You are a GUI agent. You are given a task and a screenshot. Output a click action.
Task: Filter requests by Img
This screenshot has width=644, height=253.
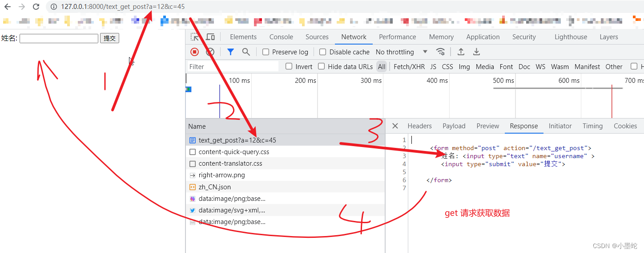pyautogui.click(x=464, y=66)
